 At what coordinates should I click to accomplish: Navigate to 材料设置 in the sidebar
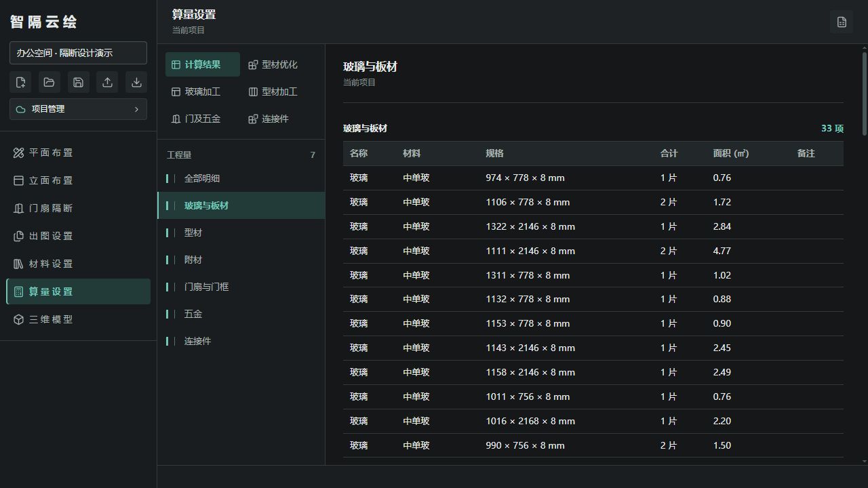point(78,264)
